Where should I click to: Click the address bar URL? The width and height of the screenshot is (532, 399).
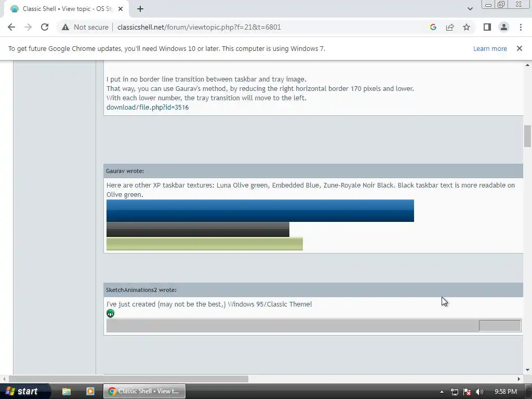[199, 27]
